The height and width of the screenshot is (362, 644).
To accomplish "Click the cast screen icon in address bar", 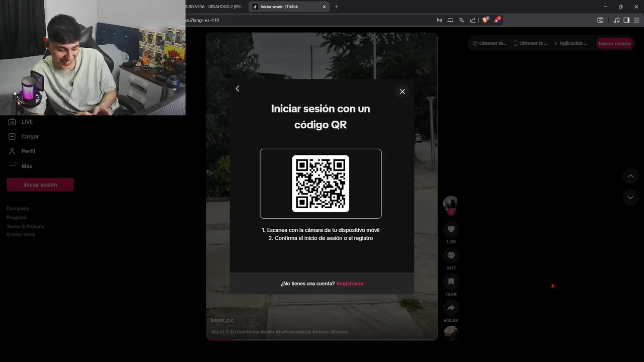I will point(450,20).
